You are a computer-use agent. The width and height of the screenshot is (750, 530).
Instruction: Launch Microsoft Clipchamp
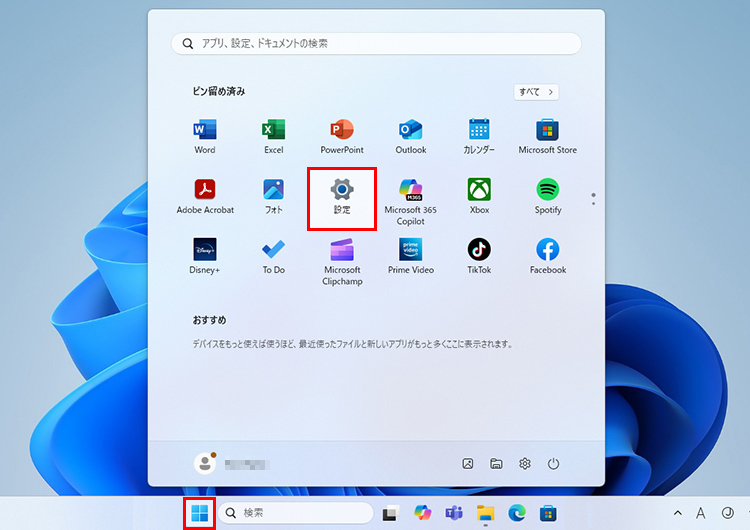342,262
